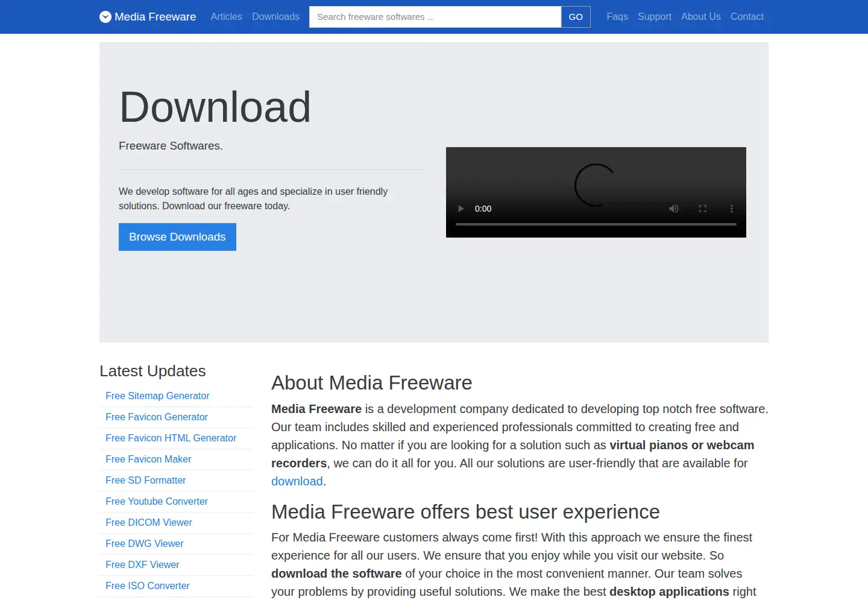The image size is (868, 603).
Task: Open Free Favicon Maker link
Action: click(x=148, y=459)
